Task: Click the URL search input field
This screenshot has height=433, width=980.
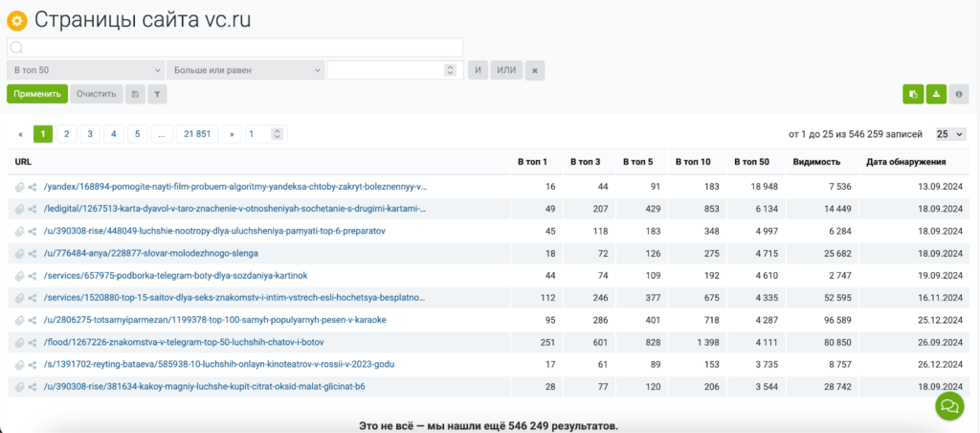Action: point(234,47)
